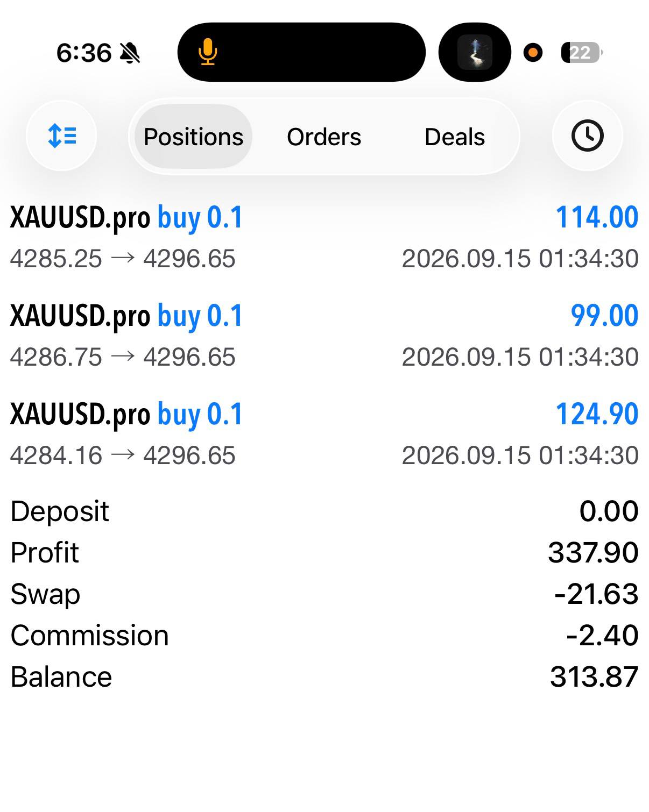Open the now-playing thumbnail in Dynamic Island

(475, 52)
